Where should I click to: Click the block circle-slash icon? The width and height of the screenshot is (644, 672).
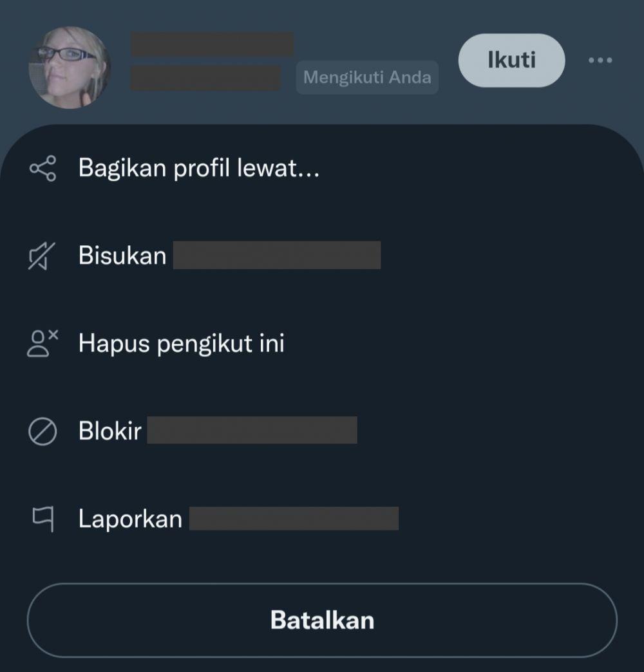point(43,431)
